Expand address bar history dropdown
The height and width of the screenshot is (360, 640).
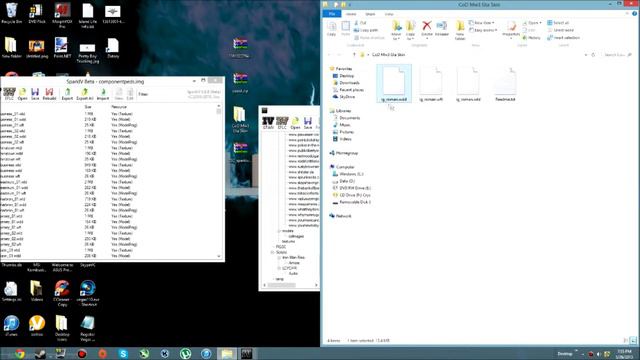(586, 55)
